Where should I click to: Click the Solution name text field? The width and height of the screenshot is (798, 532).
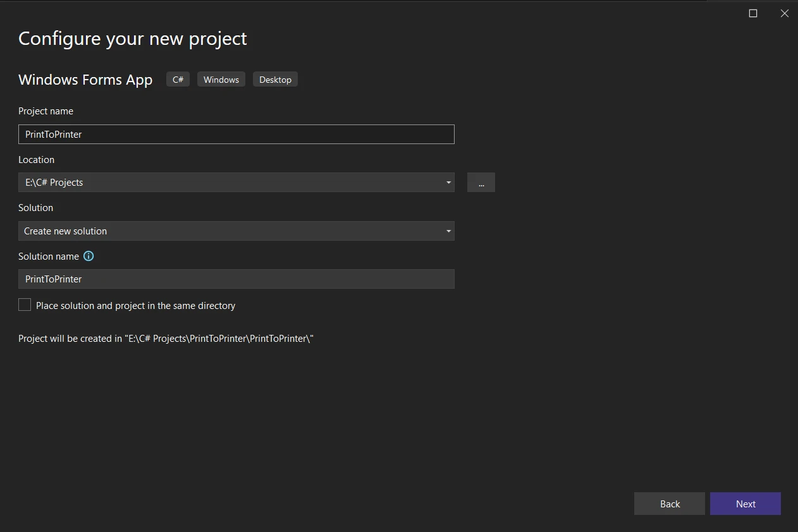236,279
